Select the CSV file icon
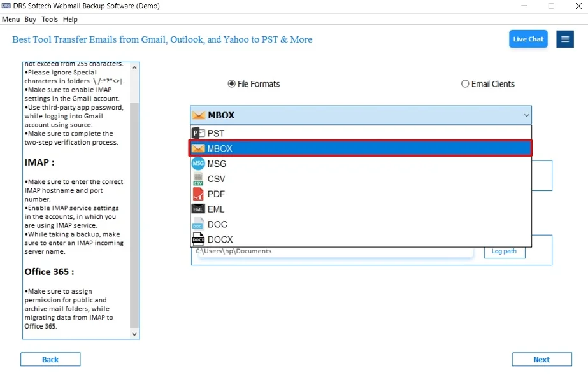Image resolution: width=588 pixels, height=382 pixels. (197, 179)
